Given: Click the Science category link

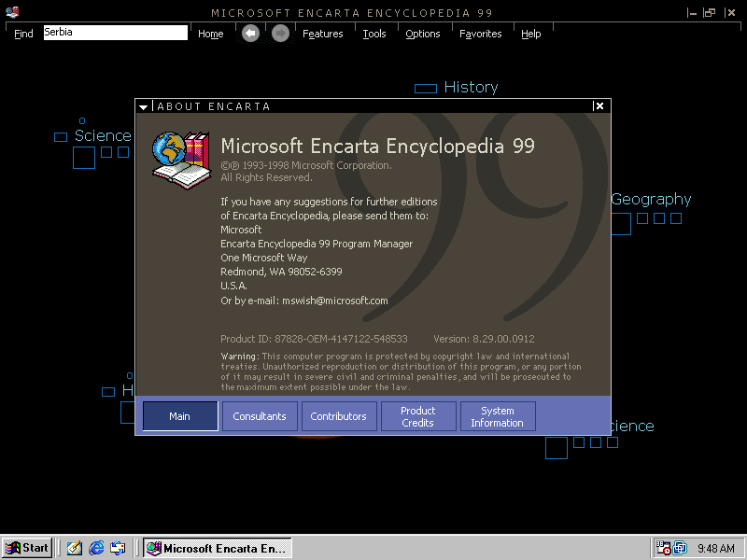Looking at the screenshot, I should (x=103, y=135).
